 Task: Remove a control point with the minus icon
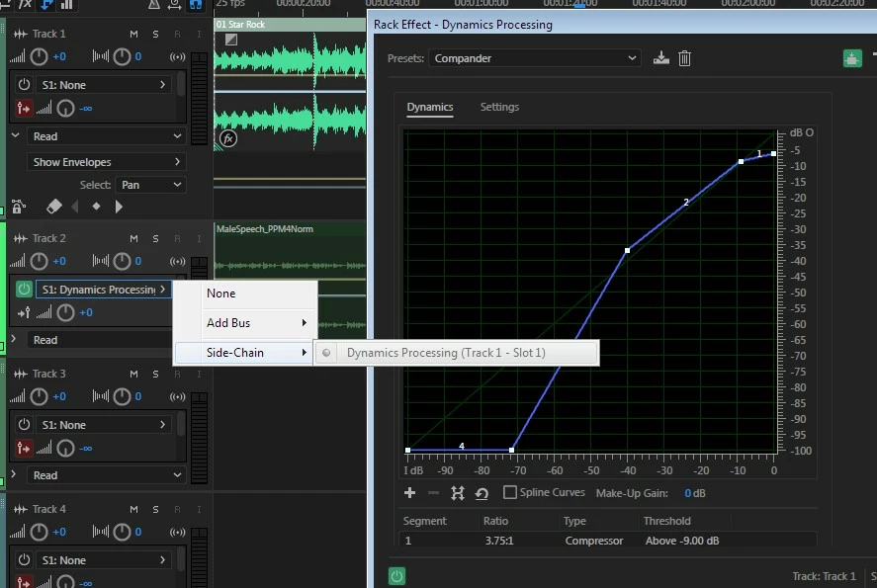click(433, 493)
